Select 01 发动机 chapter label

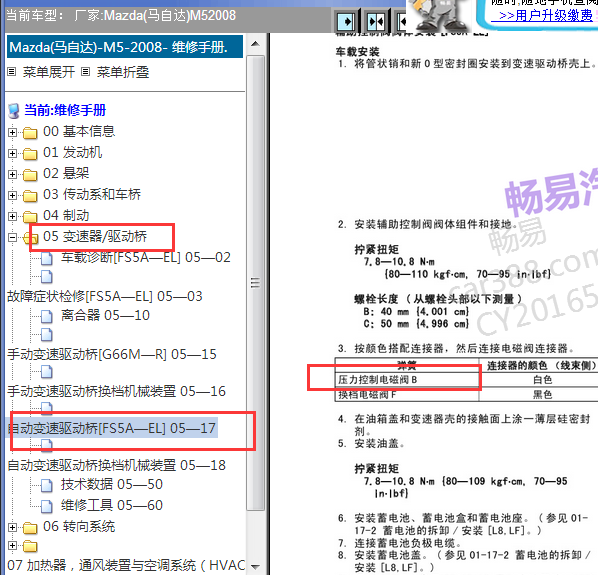pos(72,153)
